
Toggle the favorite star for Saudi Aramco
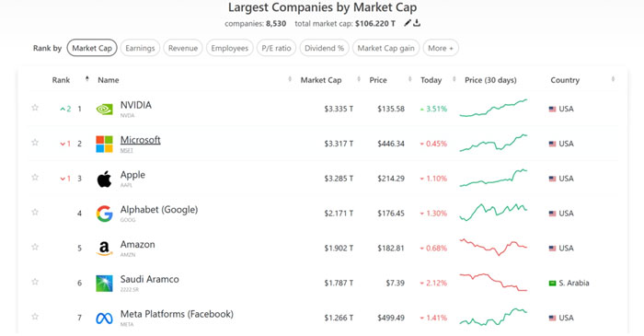(x=35, y=282)
